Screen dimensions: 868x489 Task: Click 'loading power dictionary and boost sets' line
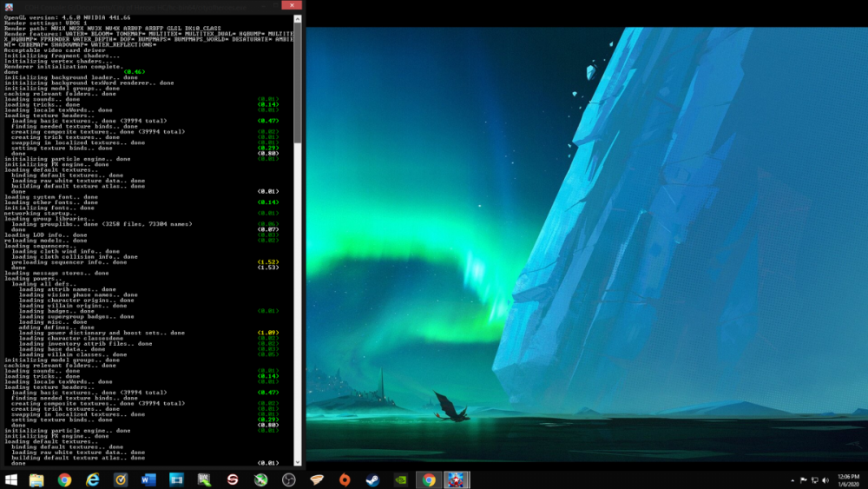(x=102, y=333)
